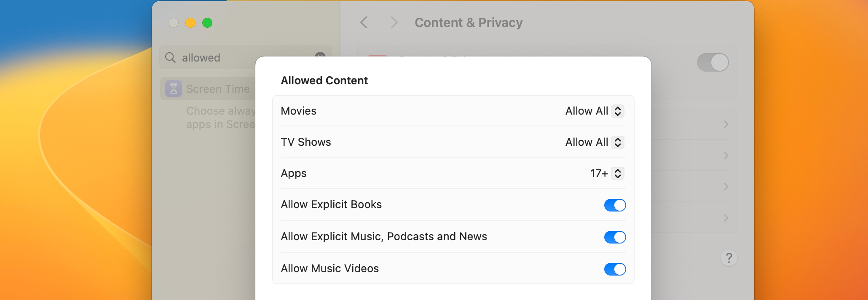868x300 pixels.
Task: Open the Apps 17+ age rating dropdown
Action: tap(607, 174)
